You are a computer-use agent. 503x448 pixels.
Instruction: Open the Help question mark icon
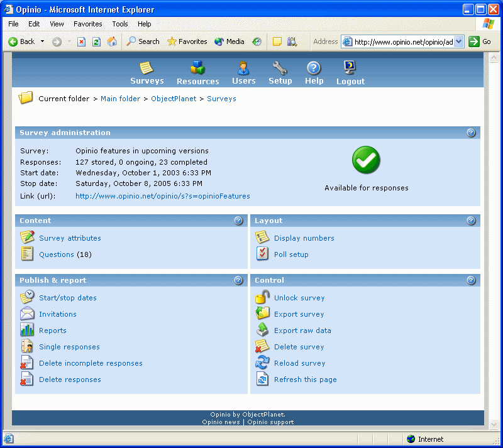313,68
